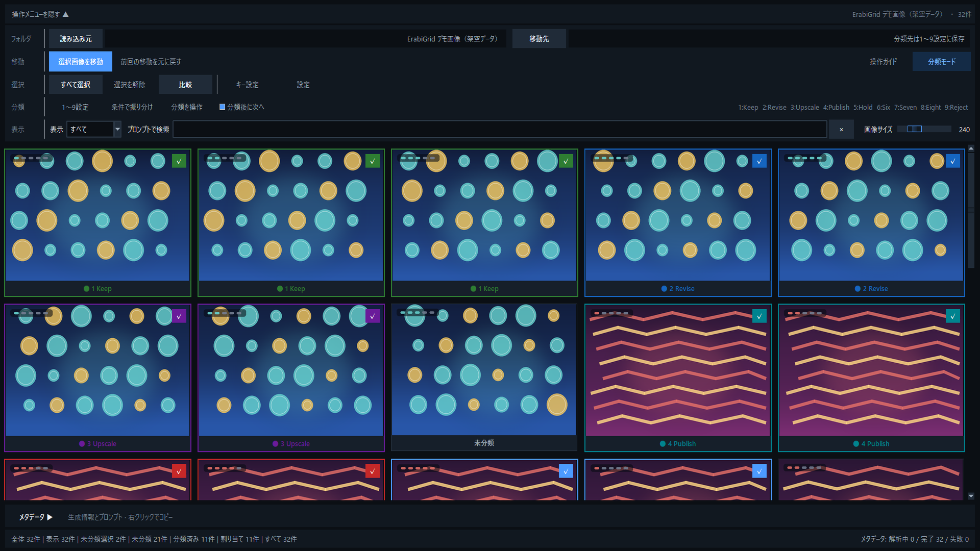Screen dimensions: 980x551
Task: Click 未分類 21件 in status bar
Action: click(x=150, y=539)
